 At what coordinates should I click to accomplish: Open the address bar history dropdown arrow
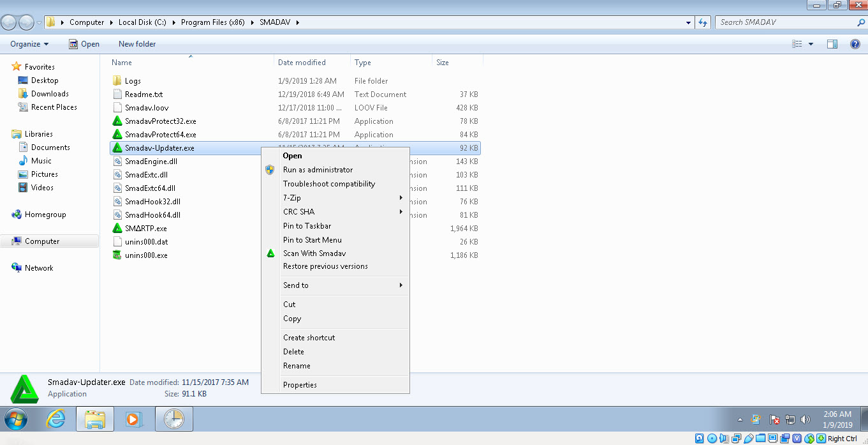click(688, 22)
